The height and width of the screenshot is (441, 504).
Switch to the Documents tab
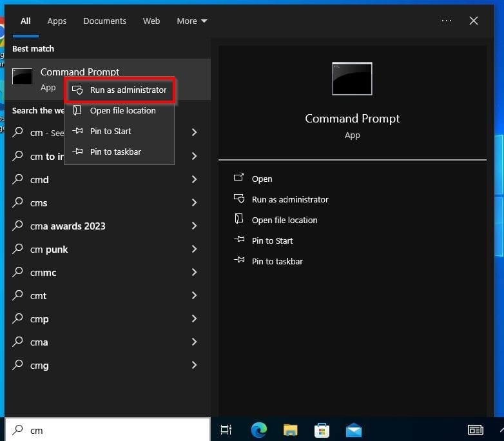104,21
